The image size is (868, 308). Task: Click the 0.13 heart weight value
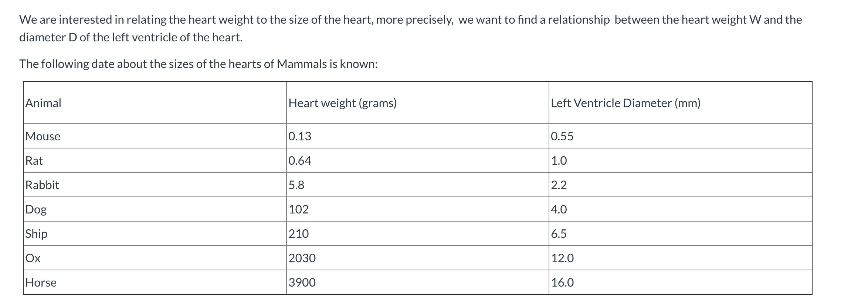point(300,136)
